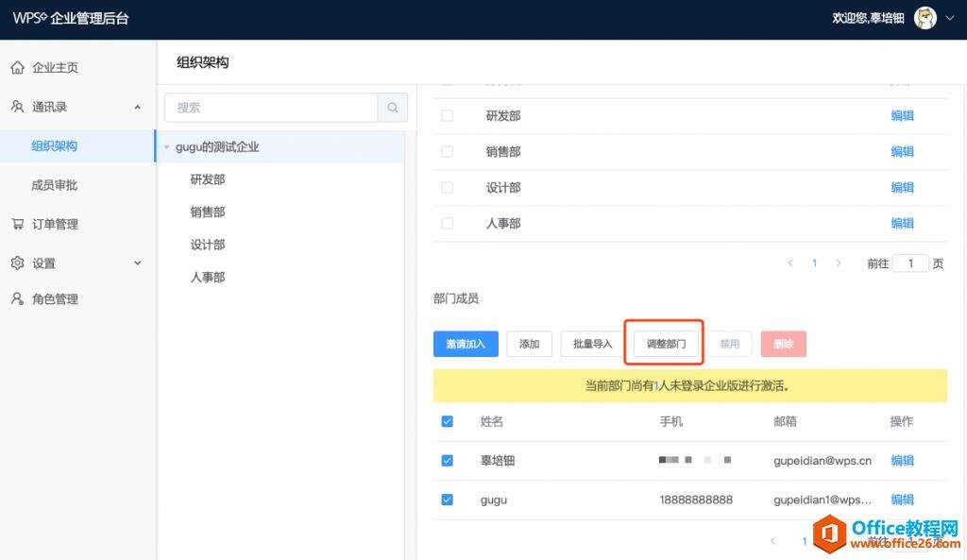Select 人事部 in department tree
The height and width of the screenshot is (560, 967).
pos(208,278)
